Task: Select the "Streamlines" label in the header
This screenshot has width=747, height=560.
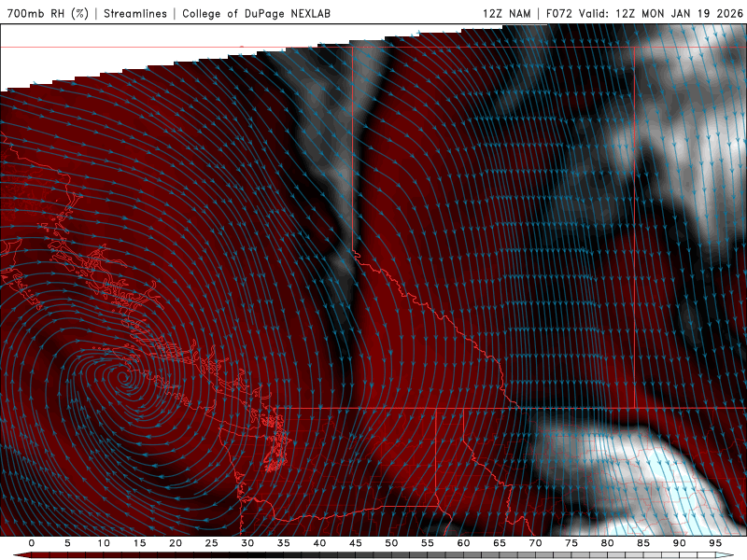Action: (135, 13)
